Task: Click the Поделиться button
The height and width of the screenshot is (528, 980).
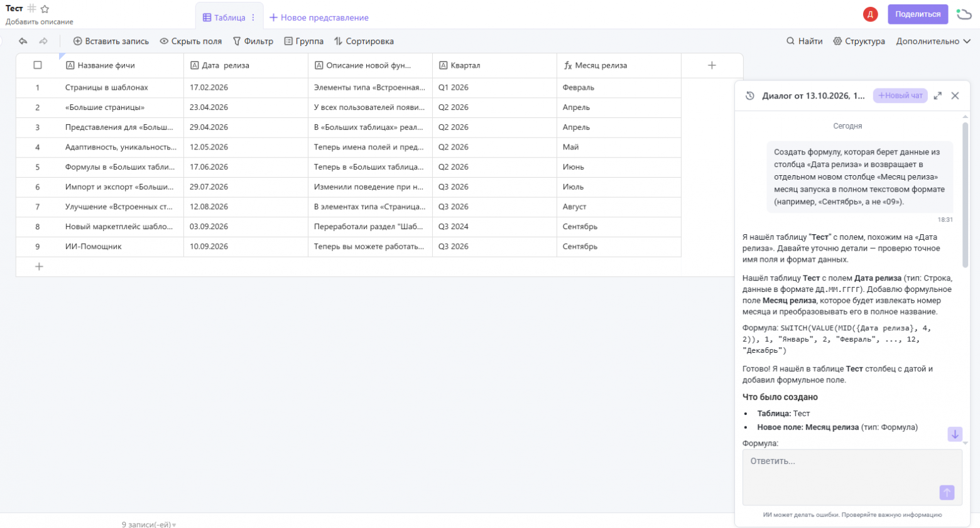Action: [x=918, y=14]
